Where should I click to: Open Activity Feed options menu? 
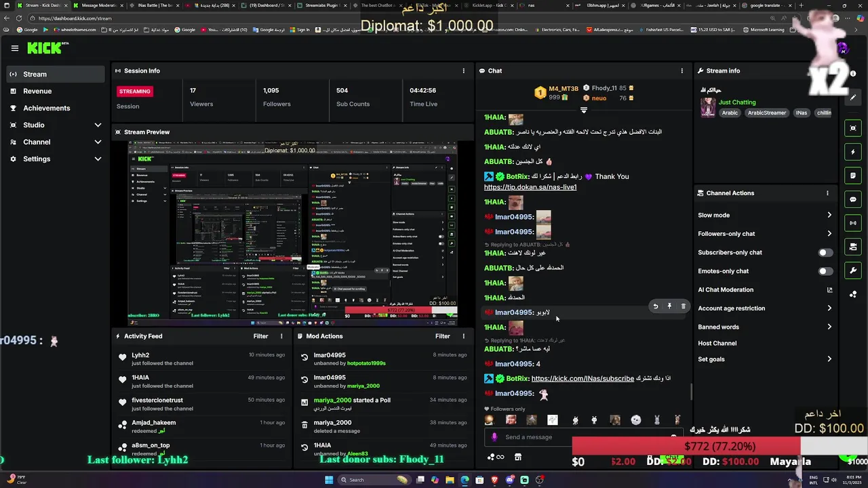coord(281,336)
